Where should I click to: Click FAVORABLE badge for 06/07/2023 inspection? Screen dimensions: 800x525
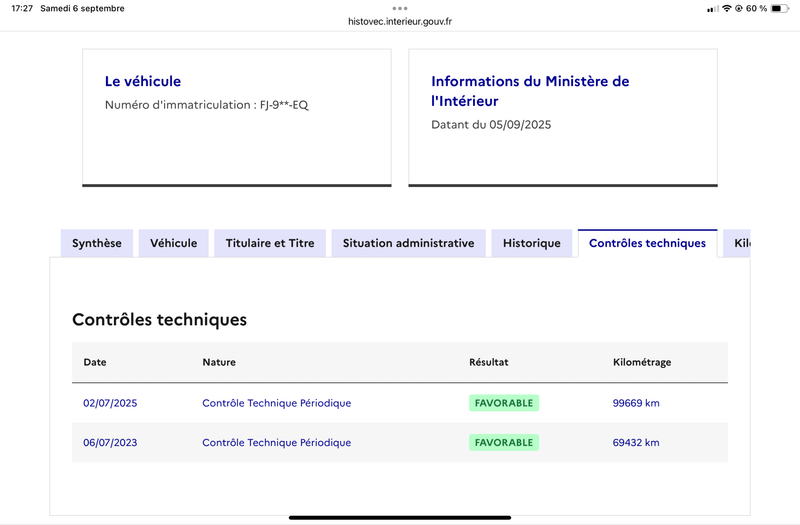coord(504,443)
